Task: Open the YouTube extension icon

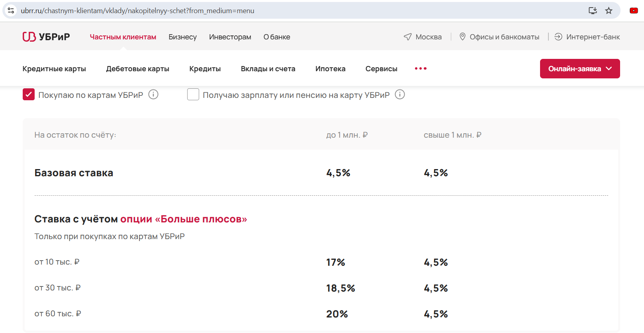Action: click(x=634, y=11)
